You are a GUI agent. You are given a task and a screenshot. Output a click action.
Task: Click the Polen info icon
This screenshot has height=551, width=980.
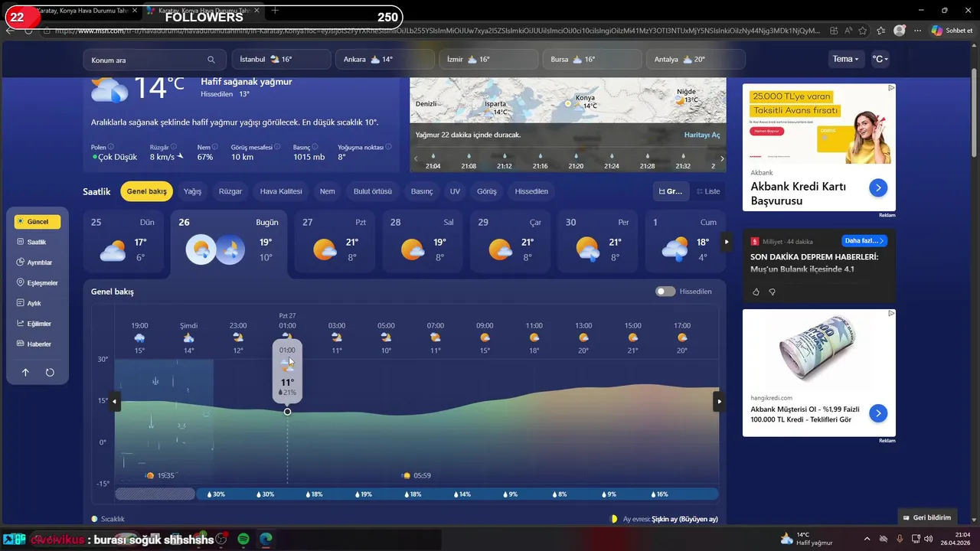[x=111, y=147]
